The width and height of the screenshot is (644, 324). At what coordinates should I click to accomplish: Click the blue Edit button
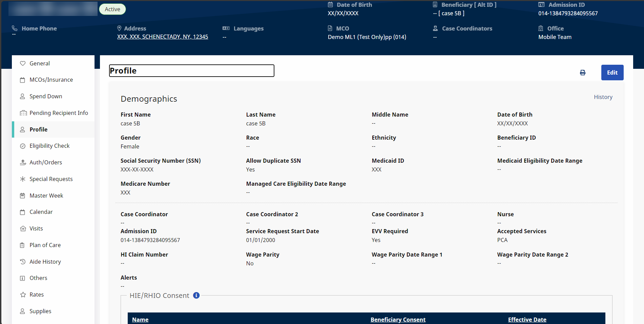coord(612,73)
